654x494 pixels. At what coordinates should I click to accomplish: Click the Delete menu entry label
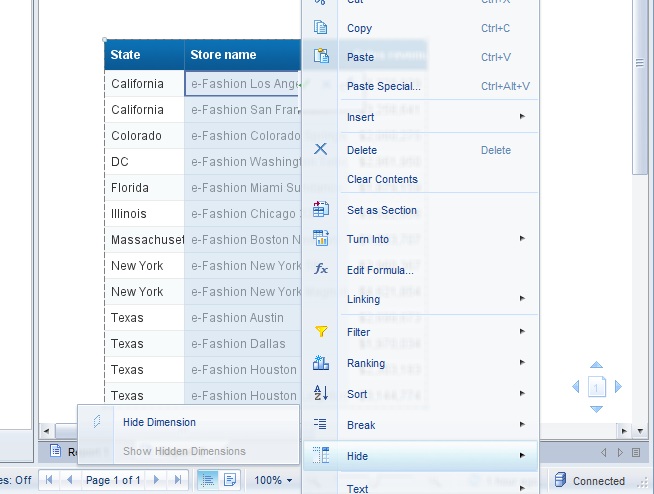362,150
